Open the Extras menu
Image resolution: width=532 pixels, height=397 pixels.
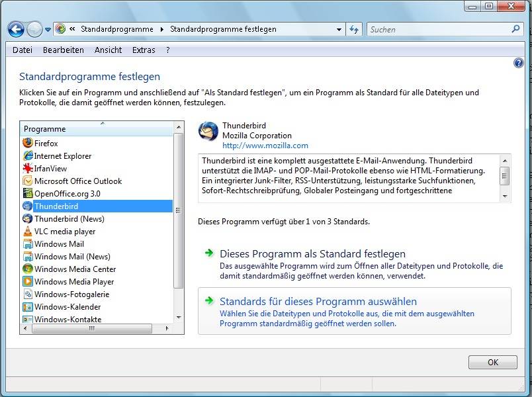[x=144, y=50]
